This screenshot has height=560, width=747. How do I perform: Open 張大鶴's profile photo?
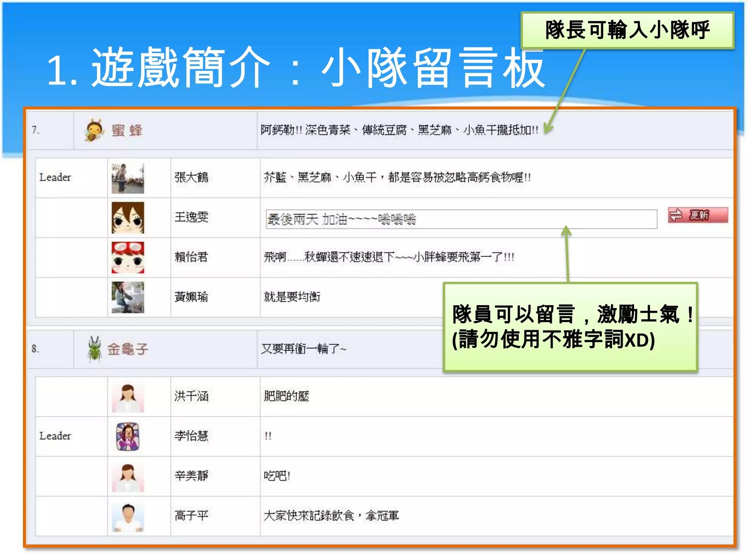(x=128, y=178)
